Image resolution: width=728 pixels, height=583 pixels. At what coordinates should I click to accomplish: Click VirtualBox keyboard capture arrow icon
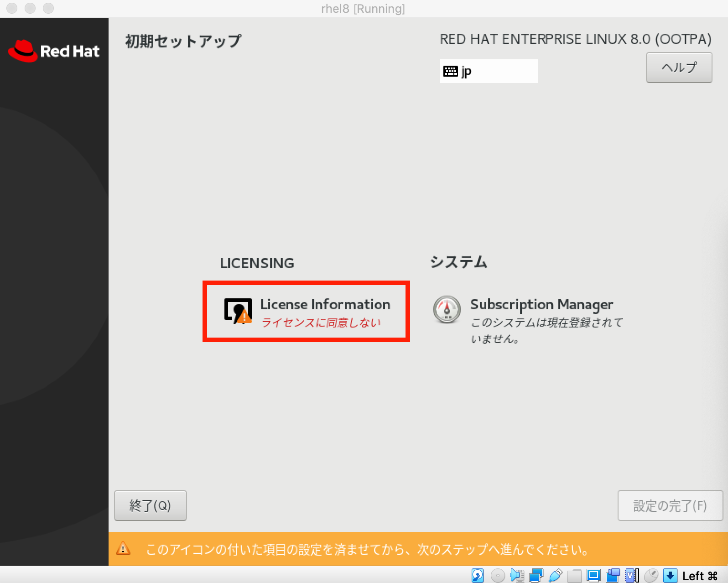point(670,576)
